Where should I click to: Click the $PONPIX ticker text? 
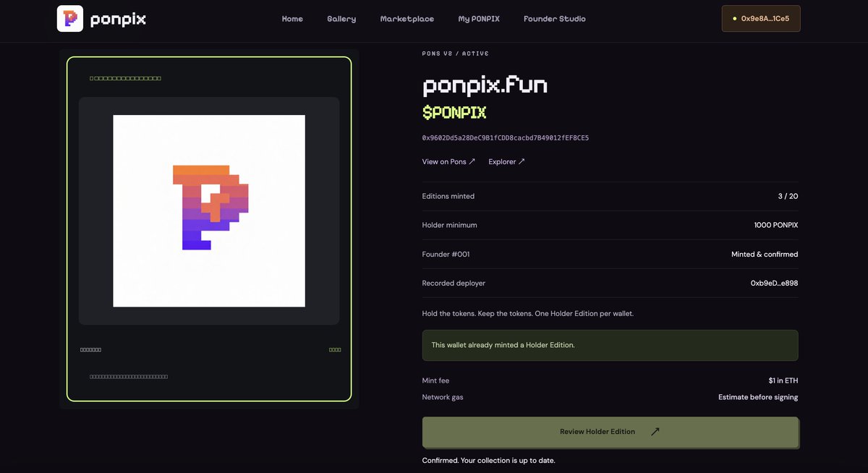point(454,113)
